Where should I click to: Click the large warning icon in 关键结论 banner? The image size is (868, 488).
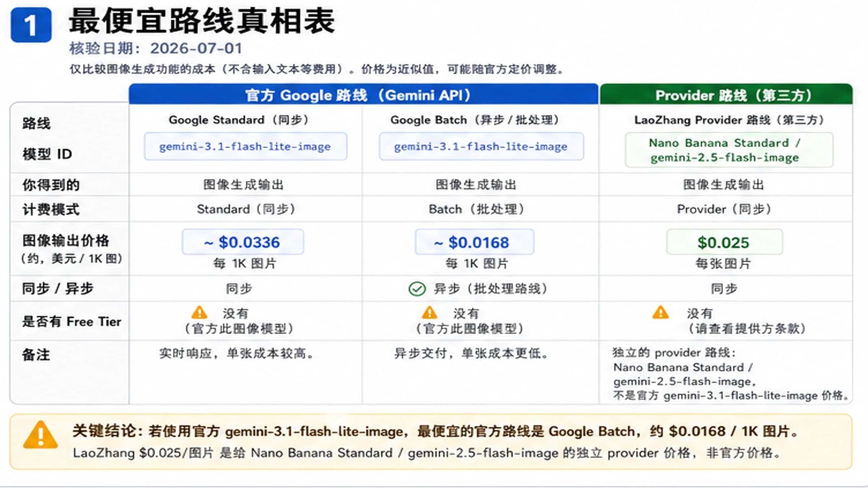[x=41, y=435]
